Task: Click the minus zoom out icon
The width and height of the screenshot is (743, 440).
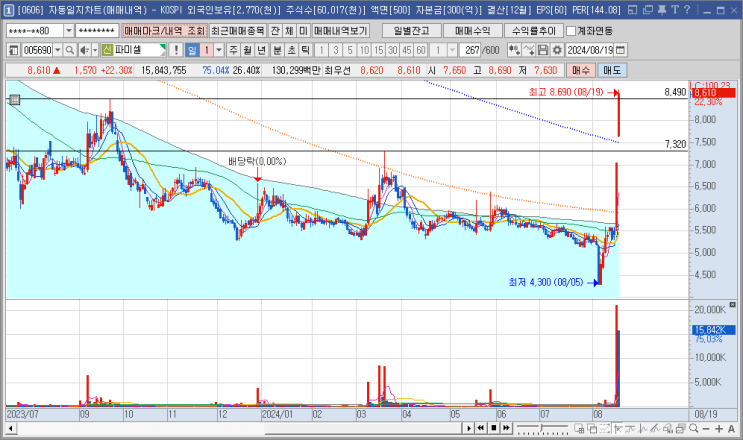Action: pos(706,428)
